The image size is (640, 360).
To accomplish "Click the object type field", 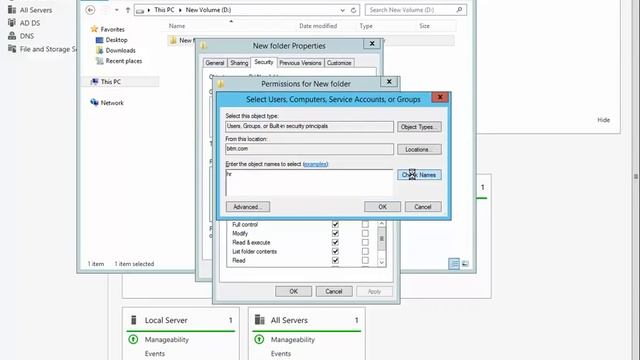I will pyautogui.click(x=309, y=127).
